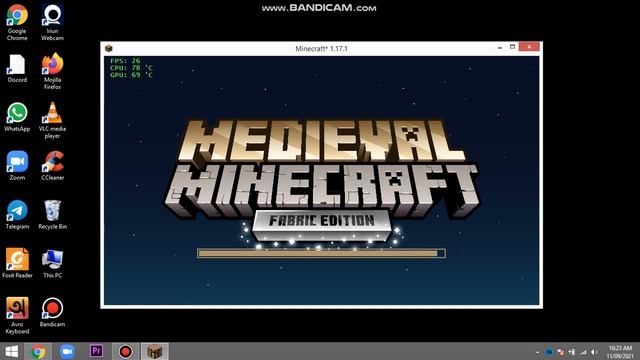Show hidden system tray icons
Viewport: 640px width, 360px height.
538,352
